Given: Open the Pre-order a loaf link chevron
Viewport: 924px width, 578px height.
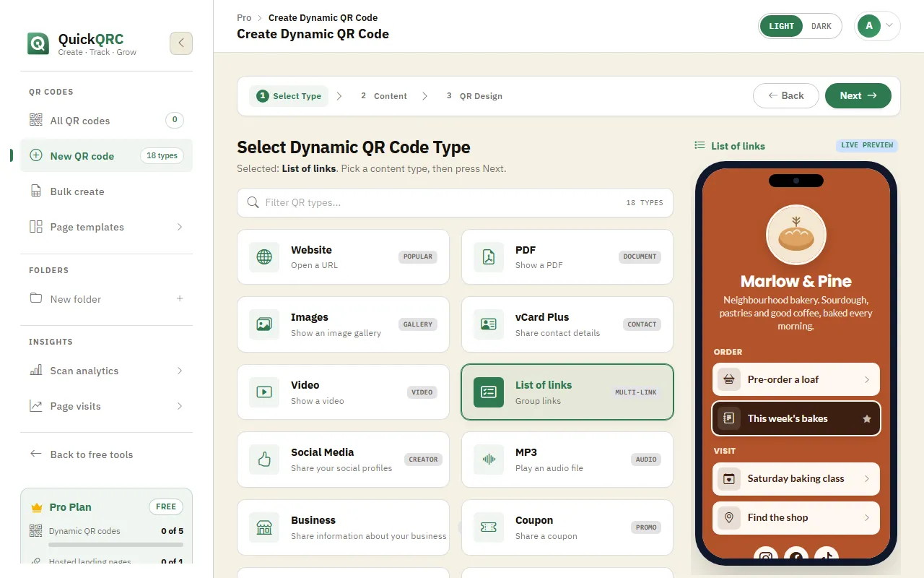Looking at the screenshot, I should (x=867, y=379).
